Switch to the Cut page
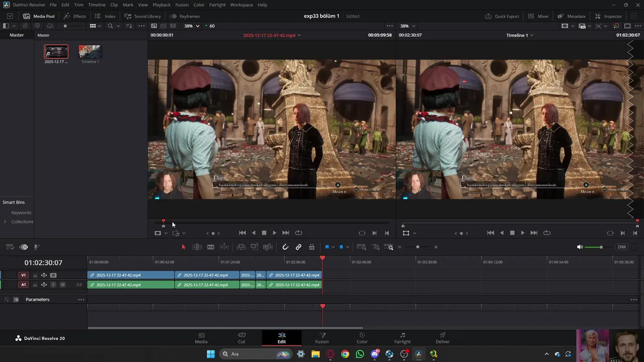Screen dimensions: 644x362 pos(242,338)
